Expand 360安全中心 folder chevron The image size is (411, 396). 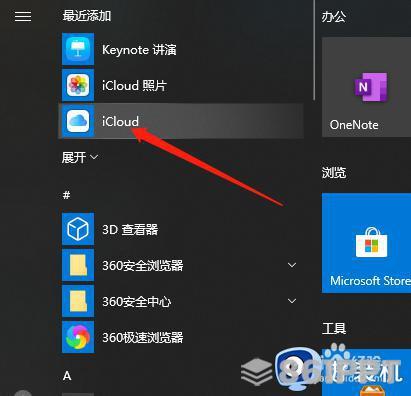pyautogui.click(x=292, y=301)
